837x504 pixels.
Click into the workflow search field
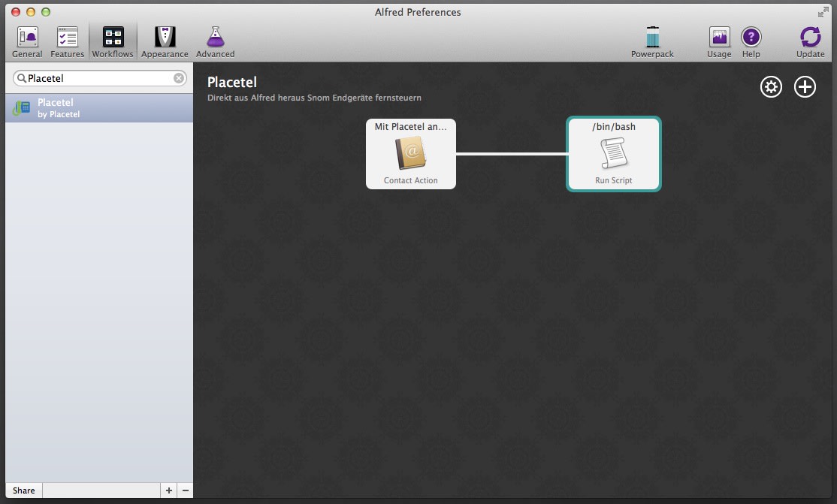(x=100, y=78)
